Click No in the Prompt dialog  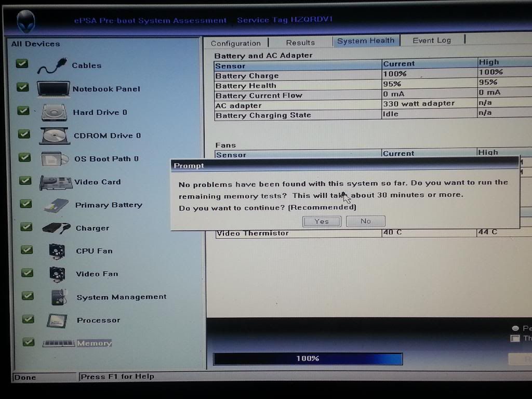pyautogui.click(x=365, y=221)
